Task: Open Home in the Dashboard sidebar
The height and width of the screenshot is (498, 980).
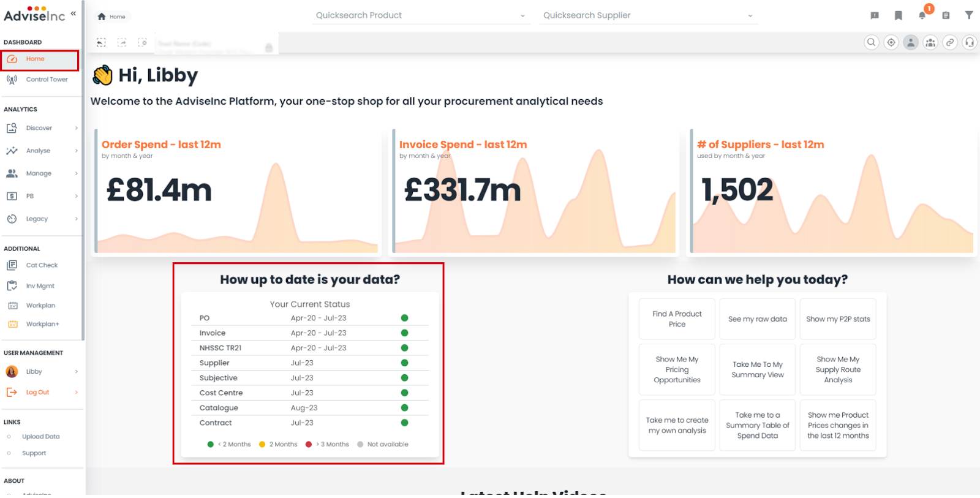Action: (x=40, y=59)
